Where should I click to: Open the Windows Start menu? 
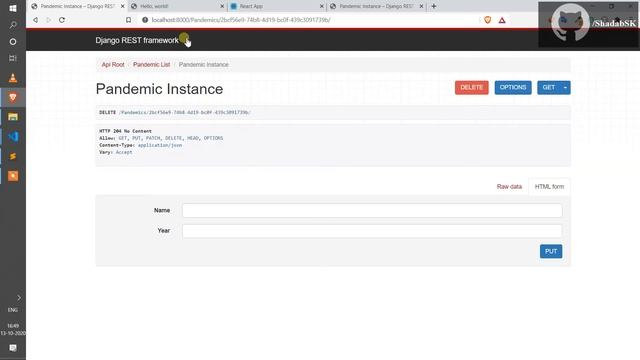(13, 8)
